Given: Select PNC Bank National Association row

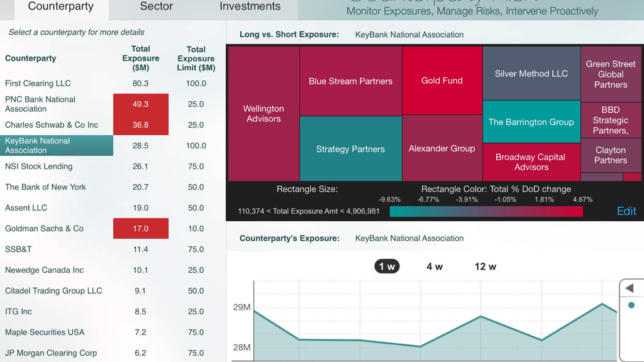Looking at the screenshot, I should (40, 104).
